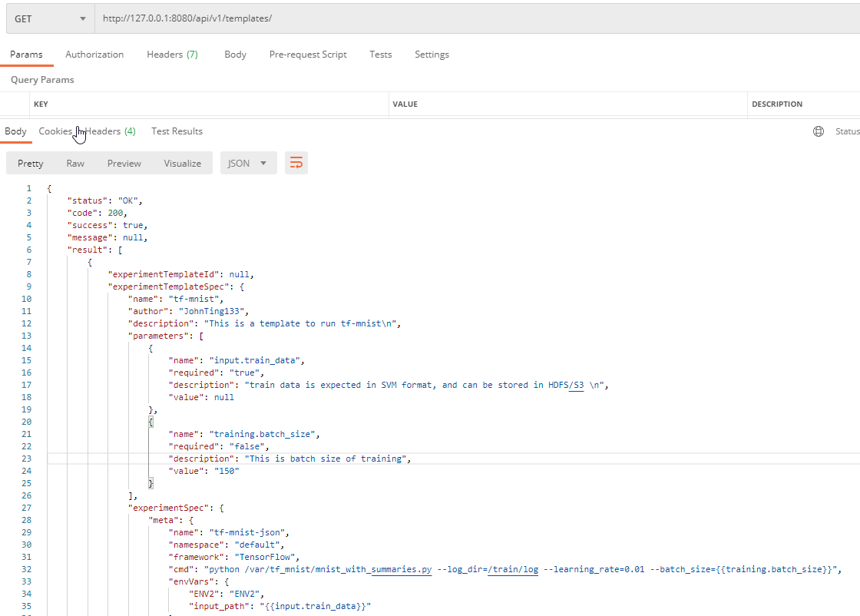
Task: Click the "namespace": "default" line
Action: coord(227,545)
